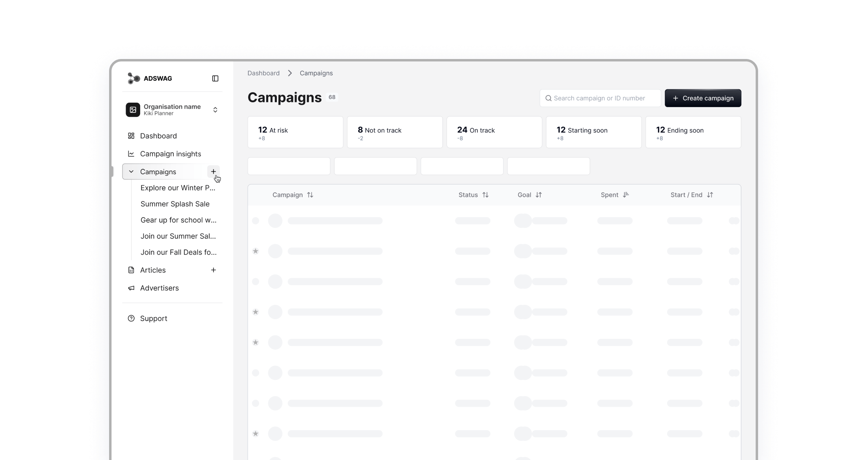Image resolution: width=868 pixels, height=460 pixels.
Task: Click the Campaign insights chart icon
Action: [x=131, y=154]
